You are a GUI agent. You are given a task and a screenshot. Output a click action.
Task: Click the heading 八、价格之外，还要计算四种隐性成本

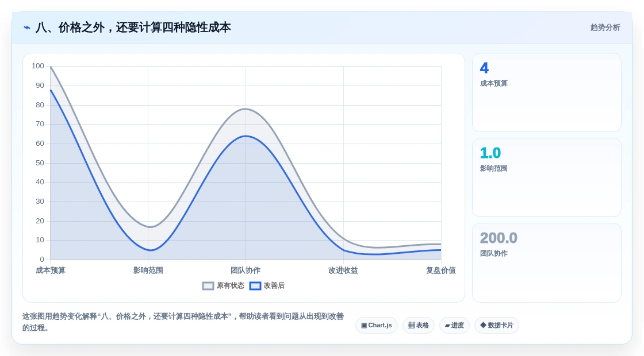pyautogui.click(x=133, y=28)
